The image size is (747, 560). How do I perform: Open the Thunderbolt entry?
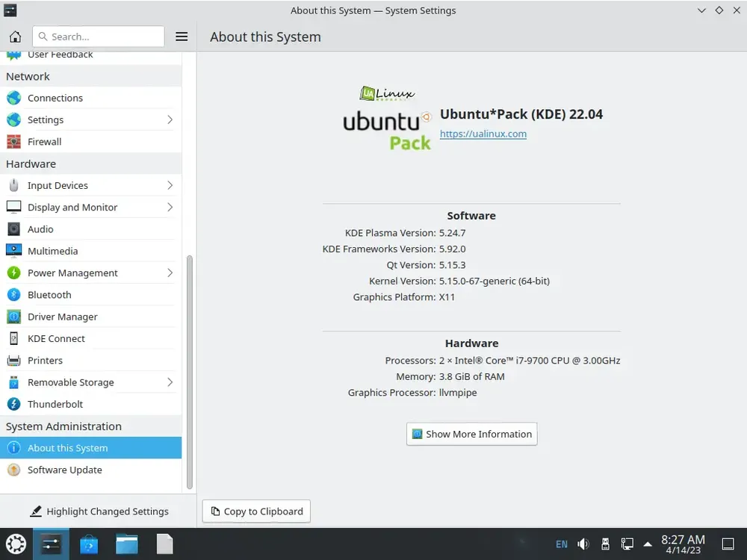coord(90,404)
